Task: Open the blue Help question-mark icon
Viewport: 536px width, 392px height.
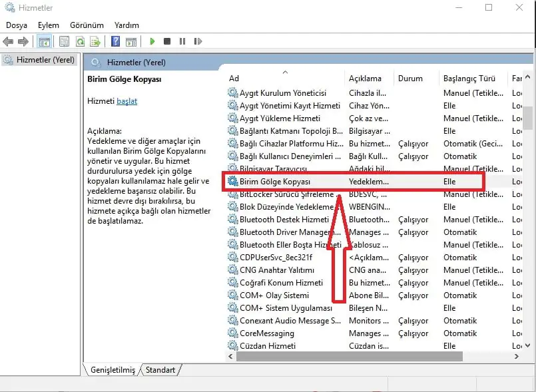Action: coord(116,41)
